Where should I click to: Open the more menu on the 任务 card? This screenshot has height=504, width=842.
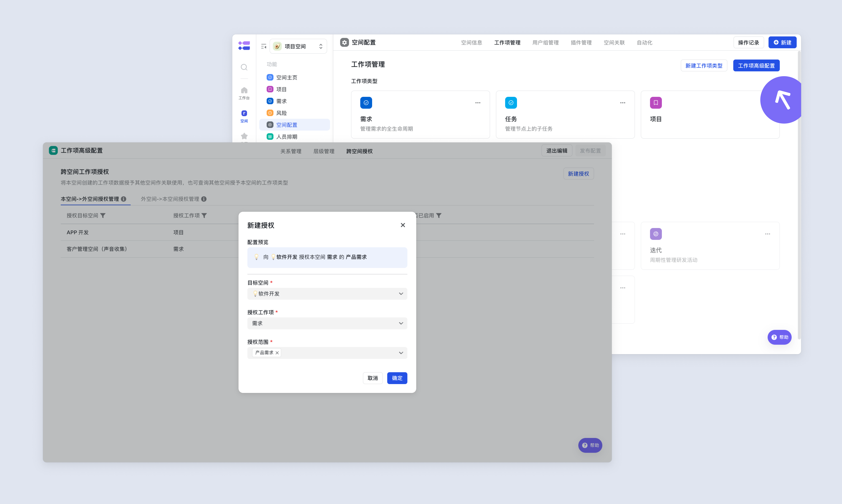coord(622,103)
